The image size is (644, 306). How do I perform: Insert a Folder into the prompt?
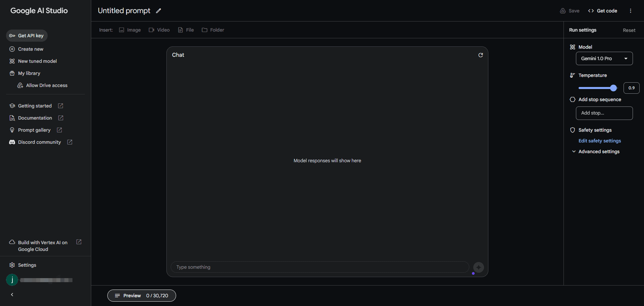(213, 30)
